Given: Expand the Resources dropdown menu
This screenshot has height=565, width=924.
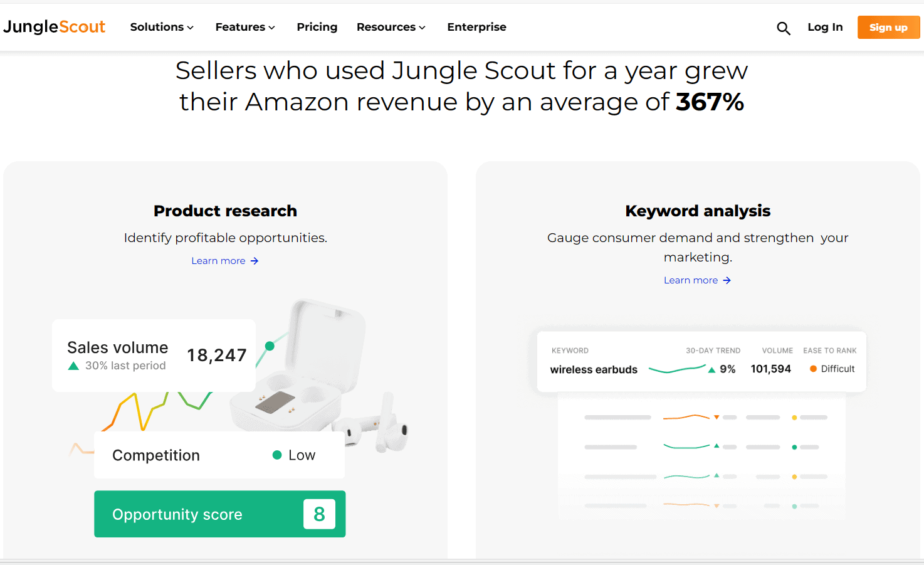Looking at the screenshot, I should [x=391, y=27].
